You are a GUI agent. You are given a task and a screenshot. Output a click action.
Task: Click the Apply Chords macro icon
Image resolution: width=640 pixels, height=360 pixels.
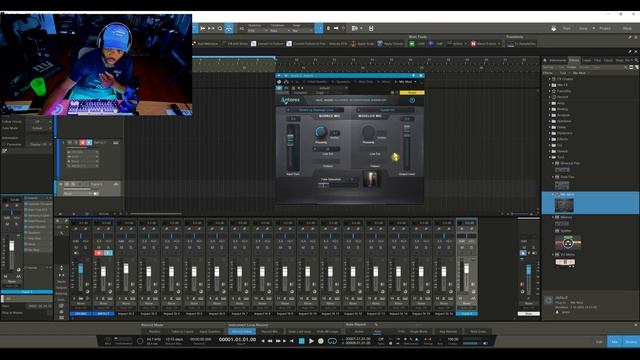[x=380, y=44]
